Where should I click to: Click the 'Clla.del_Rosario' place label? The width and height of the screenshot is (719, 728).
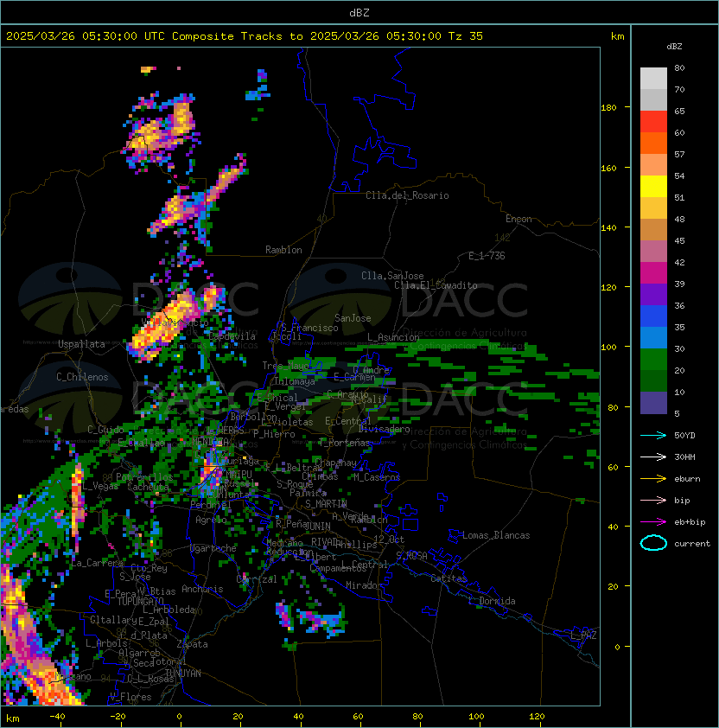point(407,195)
